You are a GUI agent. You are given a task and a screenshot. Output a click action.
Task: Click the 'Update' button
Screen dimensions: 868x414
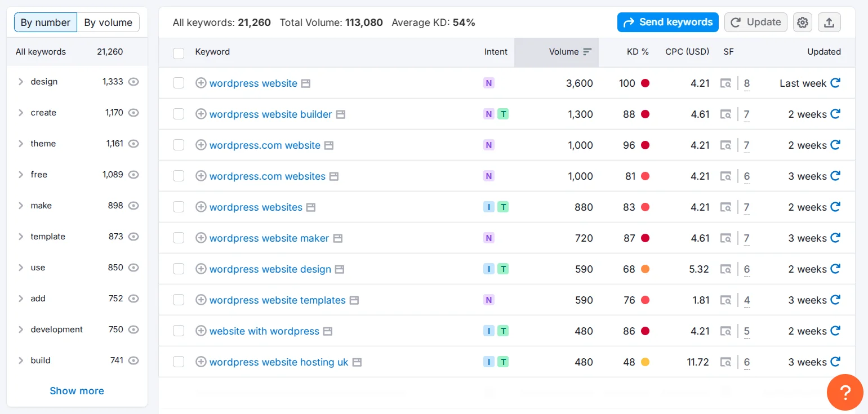756,23
